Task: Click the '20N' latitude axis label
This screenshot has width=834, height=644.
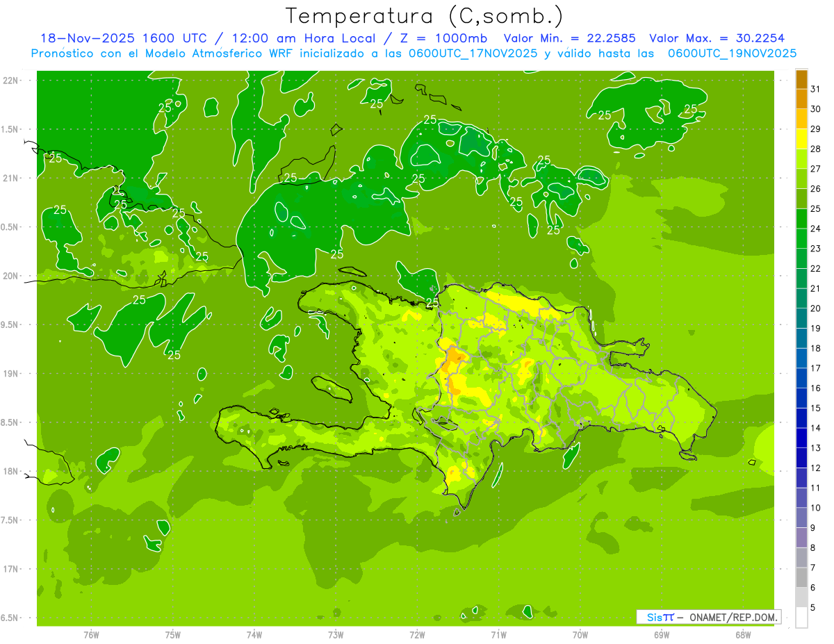Action: click(10, 276)
